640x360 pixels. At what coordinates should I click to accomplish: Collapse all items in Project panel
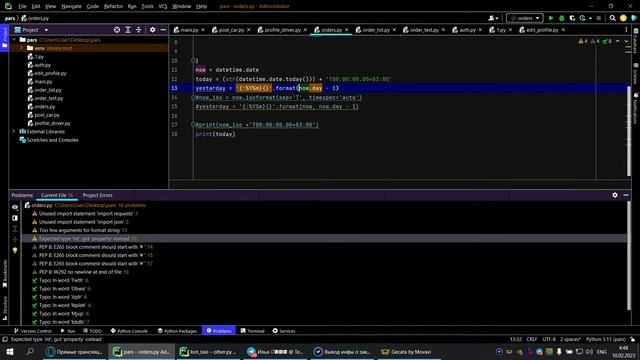click(139, 30)
